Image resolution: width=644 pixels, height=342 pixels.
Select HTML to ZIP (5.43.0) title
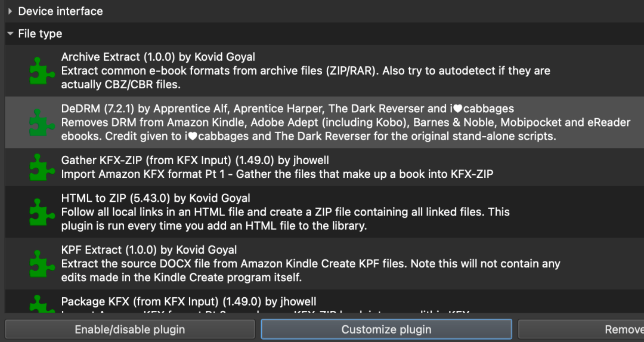156,198
